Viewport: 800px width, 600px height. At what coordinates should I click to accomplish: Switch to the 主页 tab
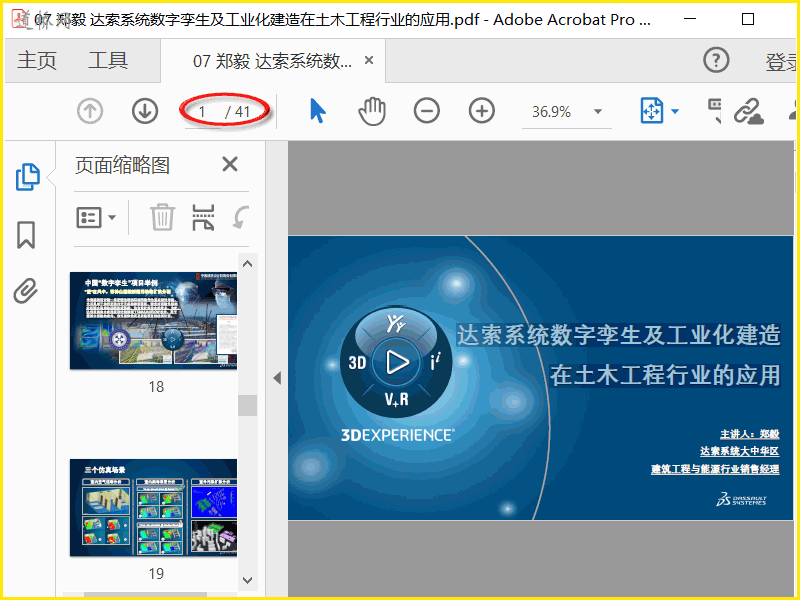tap(36, 60)
